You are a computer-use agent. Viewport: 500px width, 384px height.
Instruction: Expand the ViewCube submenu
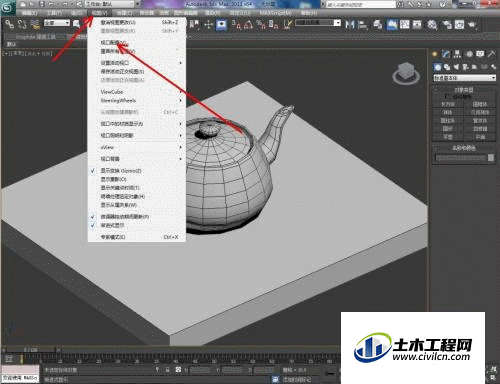tap(137, 92)
